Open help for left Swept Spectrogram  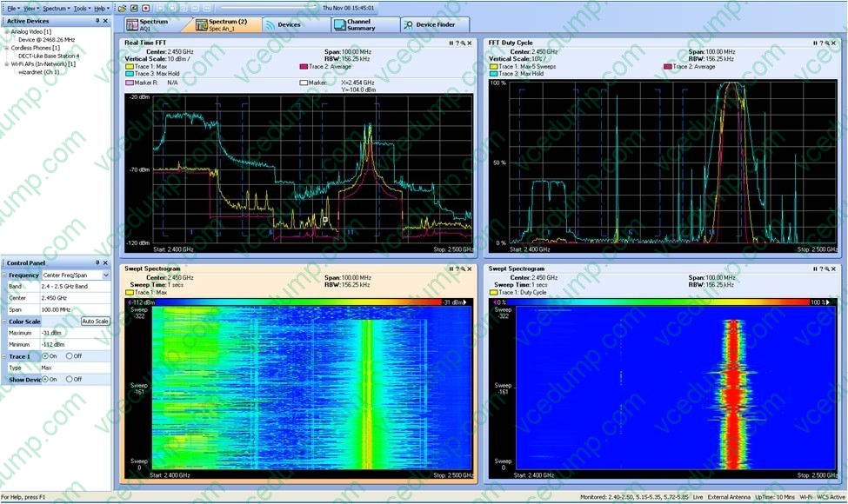point(457,269)
